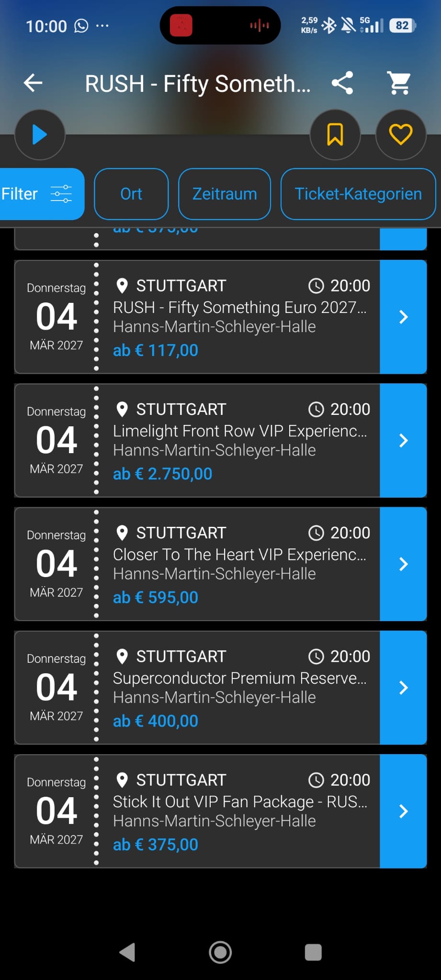
Task: Open Stick It Out VIP Fan Package arrow
Action: tap(403, 811)
